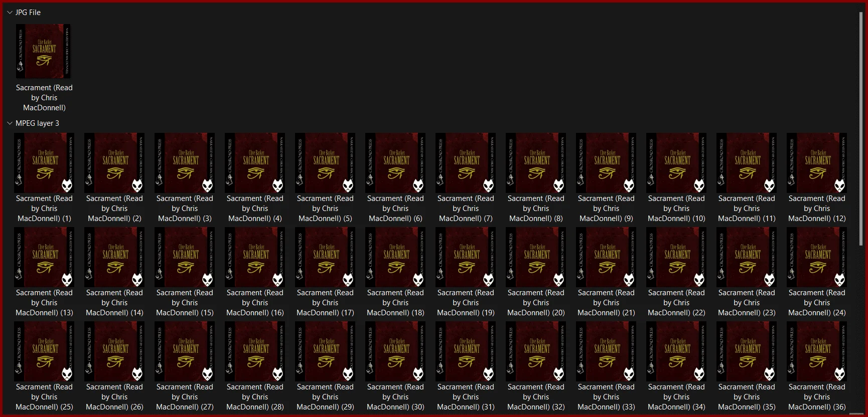Select MP3 file Sacrament (14) icon
This screenshot has width=868, height=417.
[114, 257]
